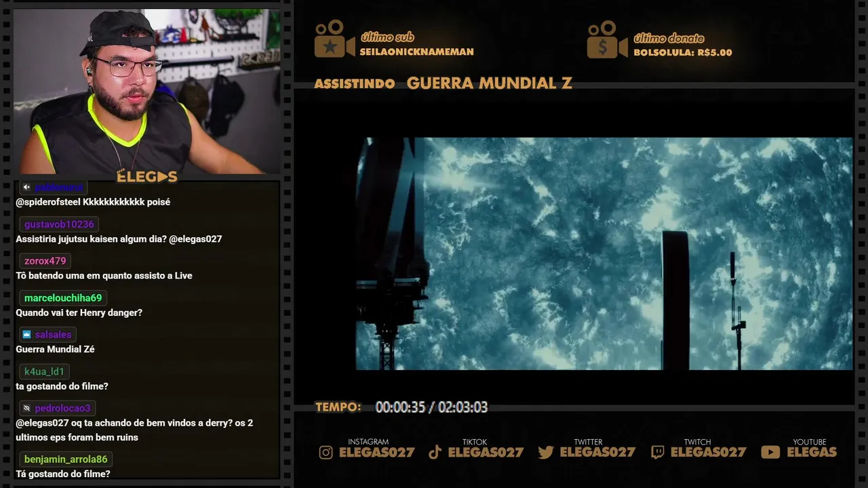Open Instagram handle ELEGAS027
Image resolution: width=868 pixels, height=488 pixels.
(376, 452)
